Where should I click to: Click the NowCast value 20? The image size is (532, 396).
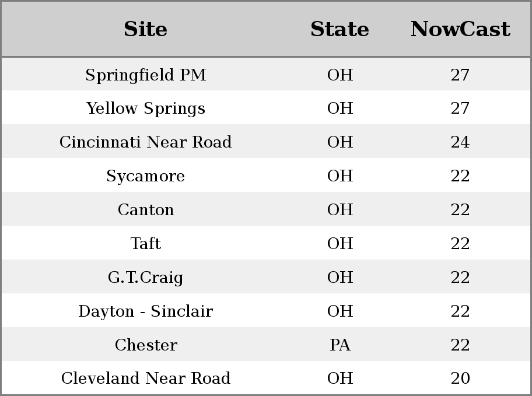click(460, 378)
